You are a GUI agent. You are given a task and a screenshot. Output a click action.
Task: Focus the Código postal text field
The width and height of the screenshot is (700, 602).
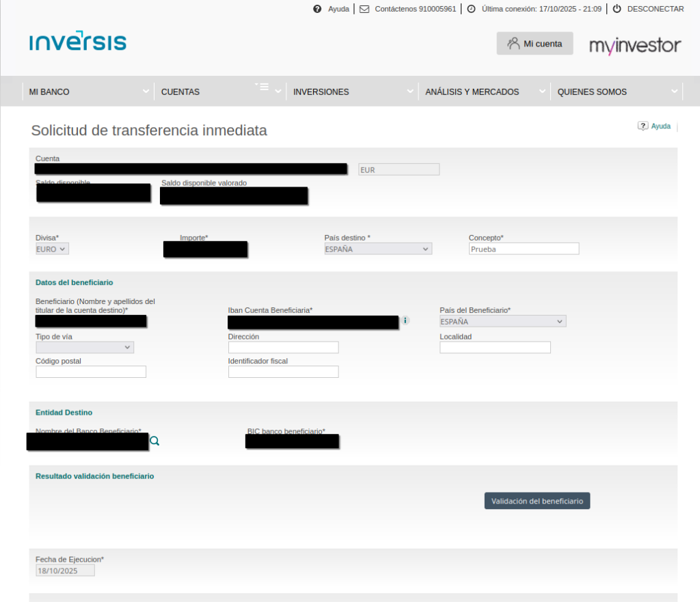pos(91,372)
